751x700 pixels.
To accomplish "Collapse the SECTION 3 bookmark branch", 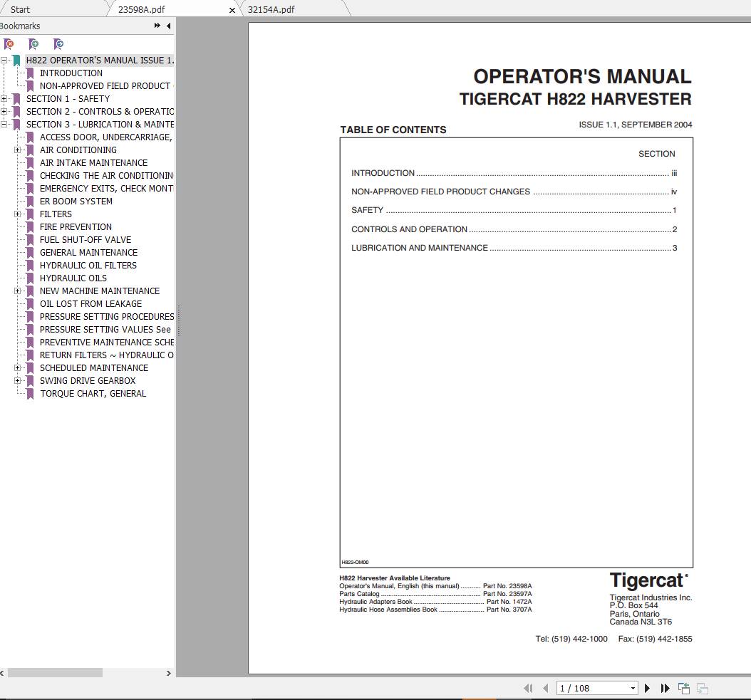I will click(6, 124).
